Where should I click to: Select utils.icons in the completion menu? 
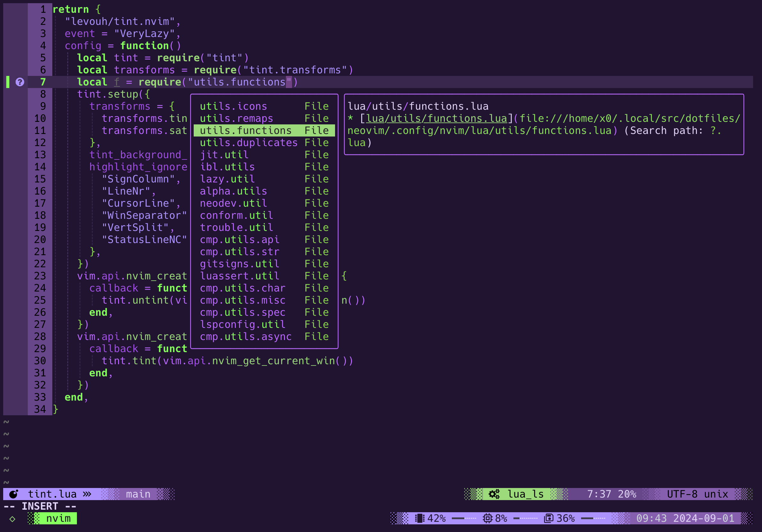coord(233,106)
